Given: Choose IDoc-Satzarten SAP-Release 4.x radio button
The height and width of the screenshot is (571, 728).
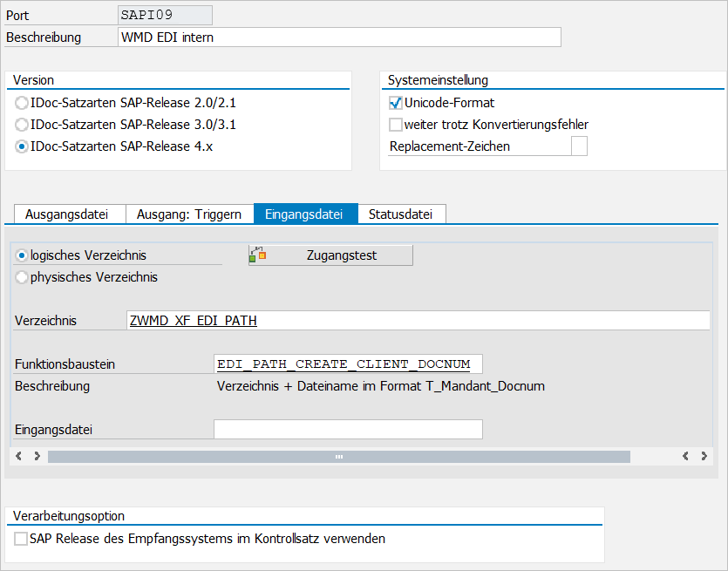Looking at the screenshot, I should tap(22, 146).
